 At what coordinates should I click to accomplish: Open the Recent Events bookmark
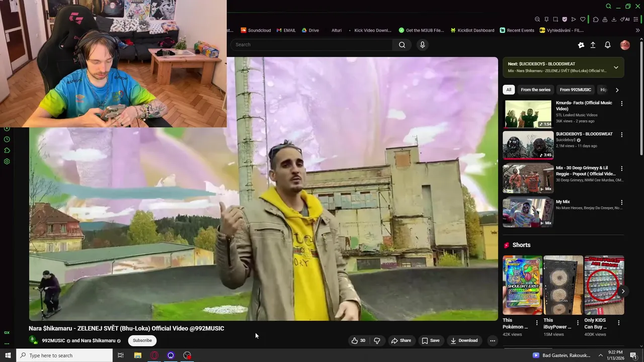point(517,30)
